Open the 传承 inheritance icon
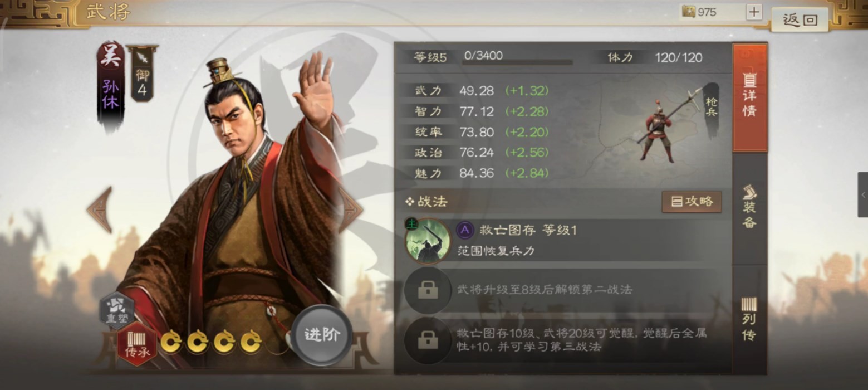 coord(137,344)
